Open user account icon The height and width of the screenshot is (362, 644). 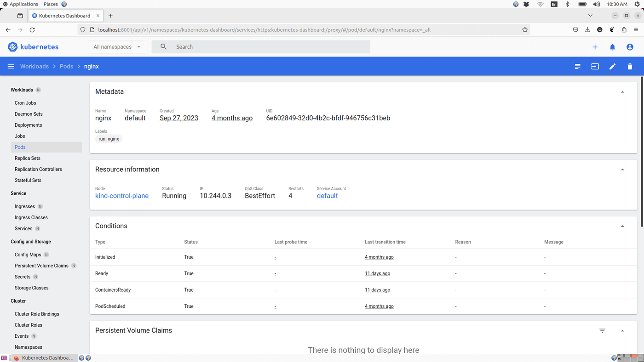[x=630, y=47]
